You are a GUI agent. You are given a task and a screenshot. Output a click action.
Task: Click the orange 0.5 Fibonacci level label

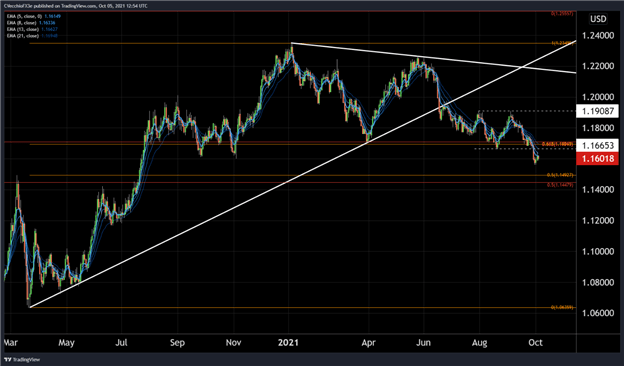[x=560, y=175]
